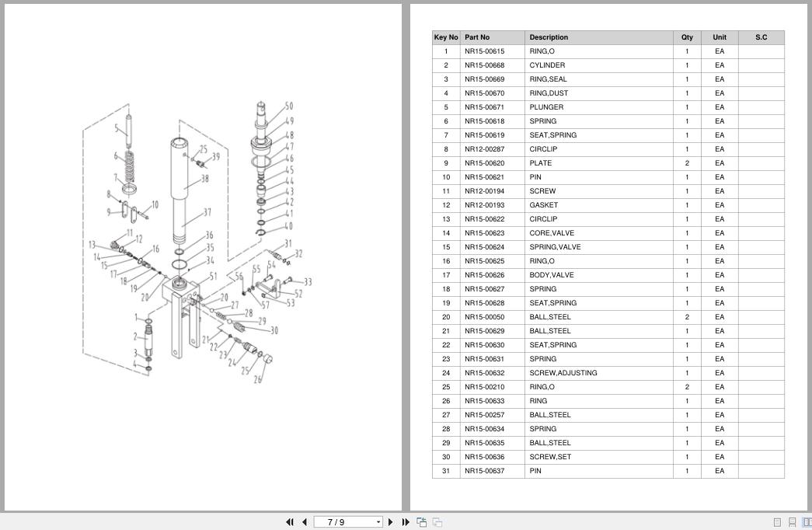The height and width of the screenshot is (530, 812).
Task: Select the SCREW,ADJUSTING description cell
Action: pos(598,373)
